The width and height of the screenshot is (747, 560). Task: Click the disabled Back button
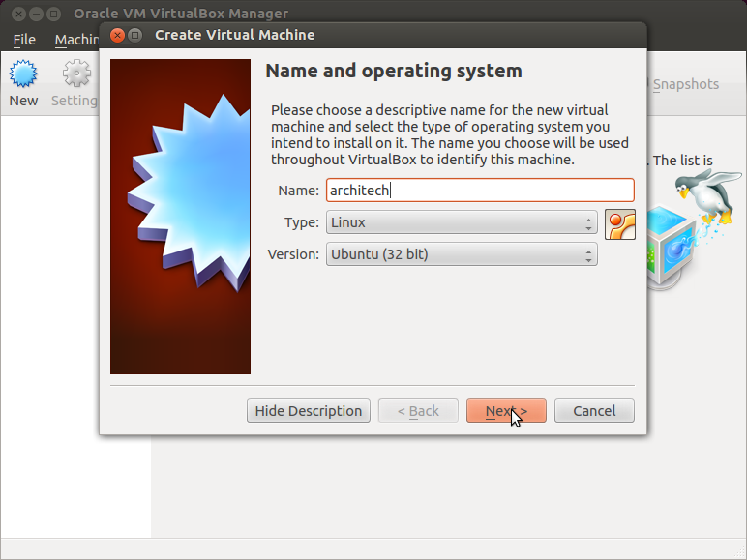pyautogui.click(x=418, y=410)
